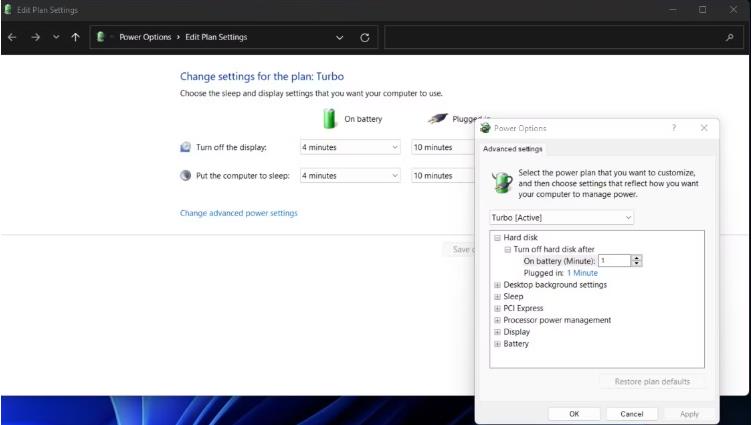Close the Power Options dialog
Image resolution: width=753 pixels, height=425 pixels.
704,128
